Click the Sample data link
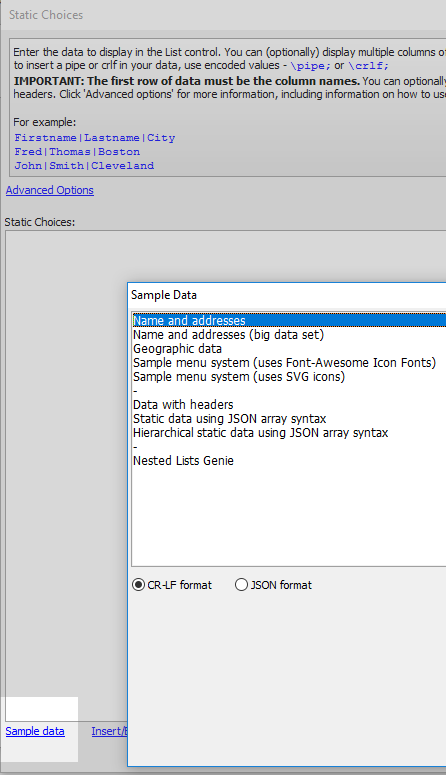The width and height of the screenshot is (446, 775). (x=35, y=731)
